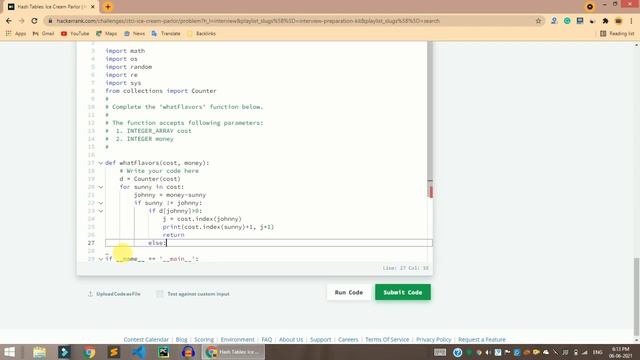This screenshot has height=360, width=640.
Task: Open the FAQ footer link
Action: pyautogui.click(x=267, y=340)
